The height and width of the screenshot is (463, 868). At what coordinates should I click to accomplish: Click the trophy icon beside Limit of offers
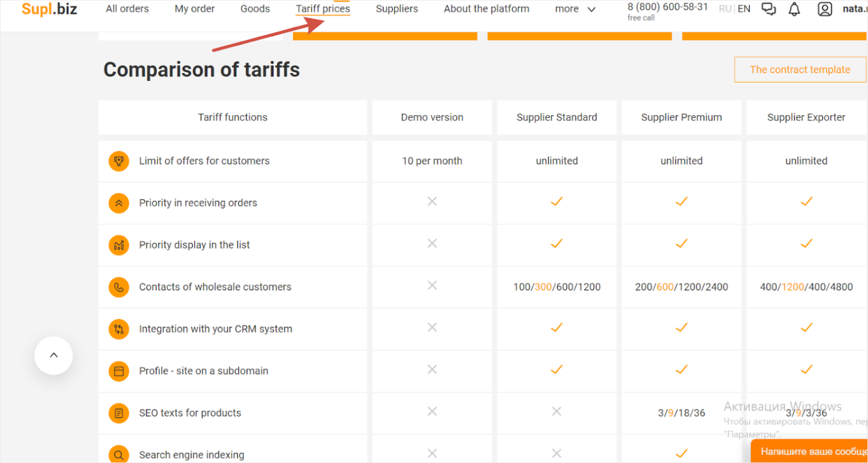coord(118,161)
